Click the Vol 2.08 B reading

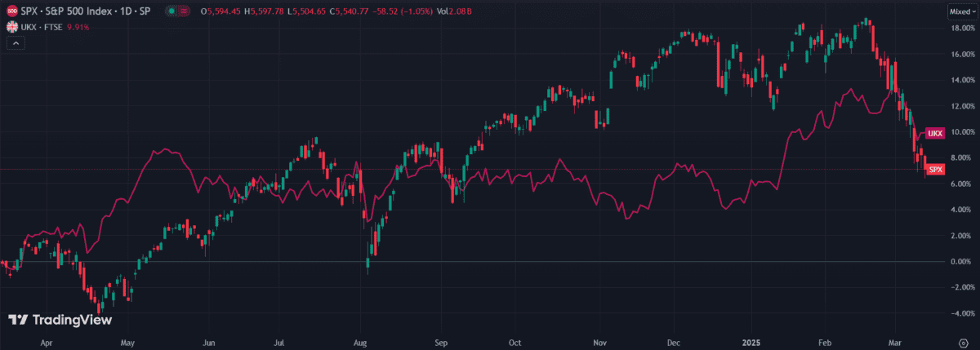click(448, 11)
